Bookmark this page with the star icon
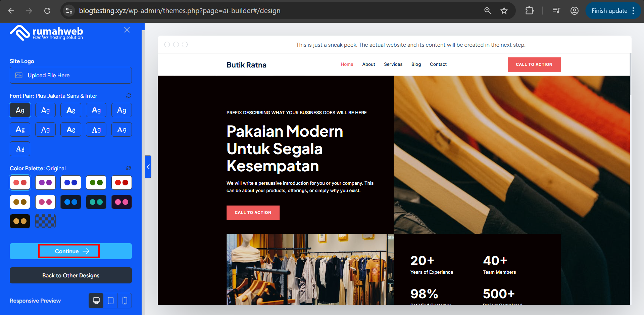The height and width of the screenshot is (315, 644). (504, 11)
